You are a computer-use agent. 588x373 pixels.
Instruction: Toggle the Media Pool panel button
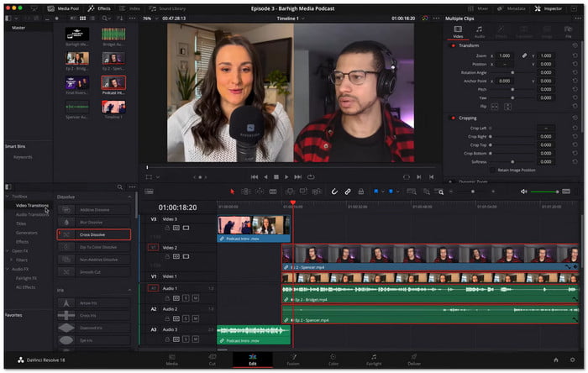click(63, 8)
